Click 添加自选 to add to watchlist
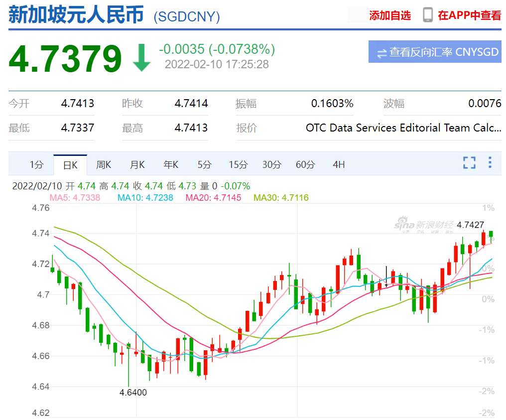 (x=390, y=15)
